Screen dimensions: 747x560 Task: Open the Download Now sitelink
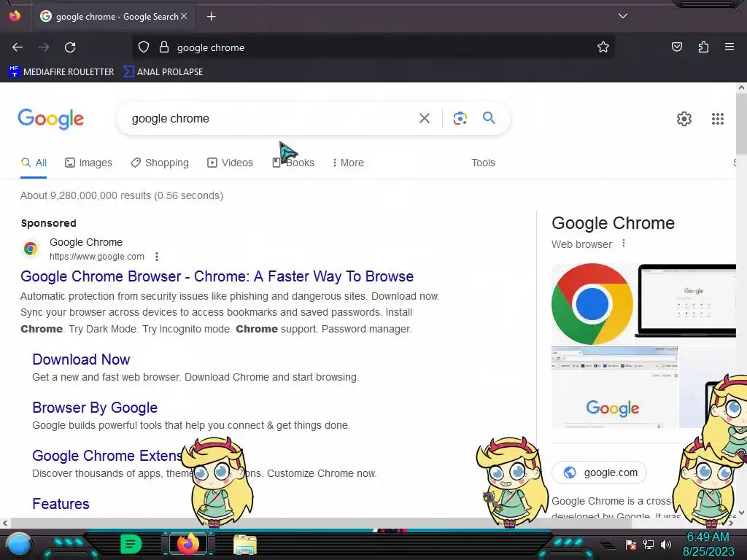click(x=81, y=359)
